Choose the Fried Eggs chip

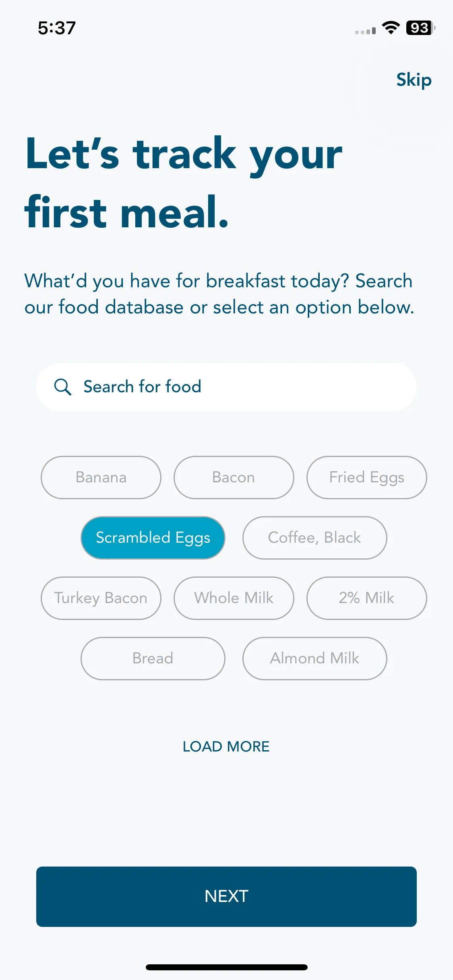click(x=367, y=478)
